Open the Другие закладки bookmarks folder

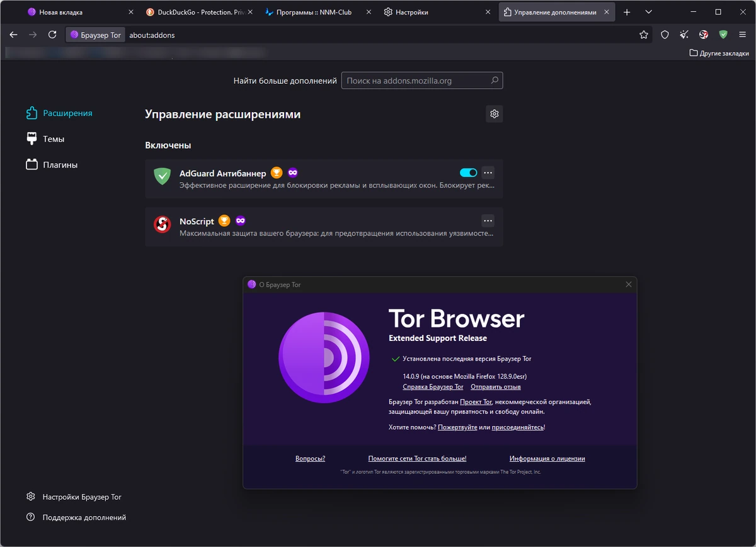pyautogui.click(x=719, y=53)
